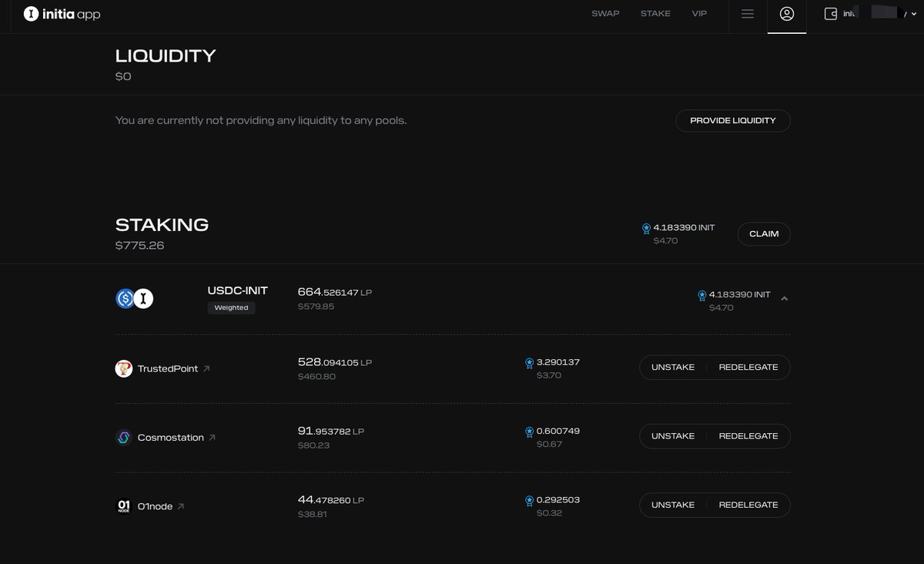Collapse the USDC-INIT staking row chevron
924x564 pixels.
tap(784, 299)
